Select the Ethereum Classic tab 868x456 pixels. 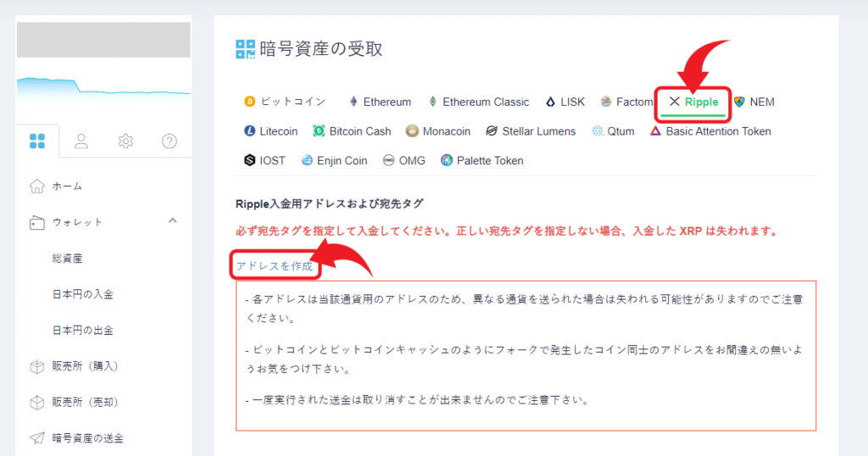(479, 102)
